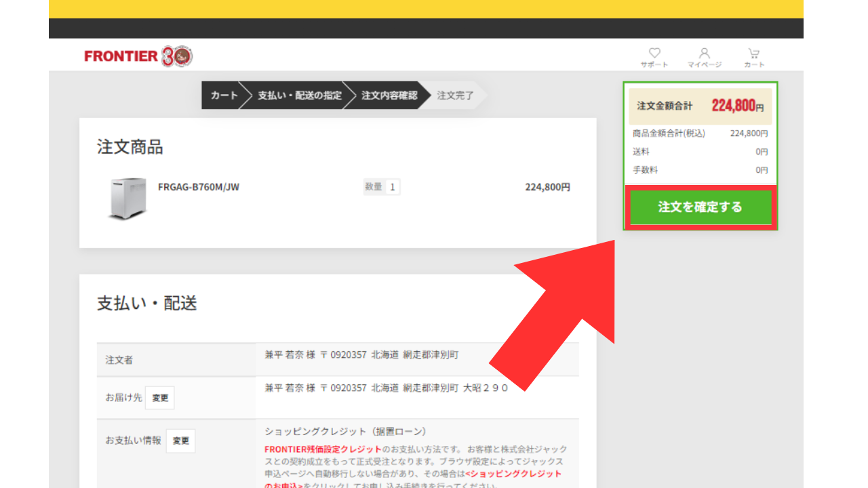The height and width of the screenshot is (488, 868).
Task: Click the FRGAG-B760M/JW product name
Action: click(199, 187)
